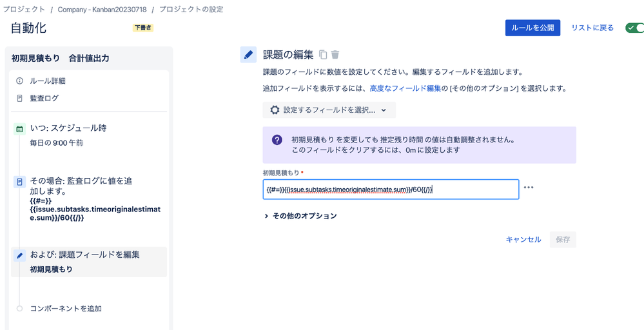644x330 pixels.
Task: Click the pencil icon in 課題フィールドを編集 step
Action: tap(19, 255)
